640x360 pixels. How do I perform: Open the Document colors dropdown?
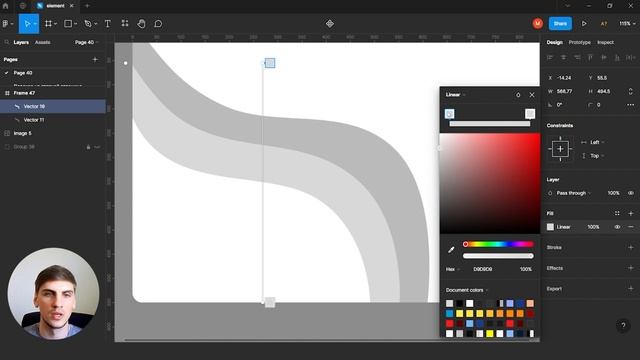467,290
